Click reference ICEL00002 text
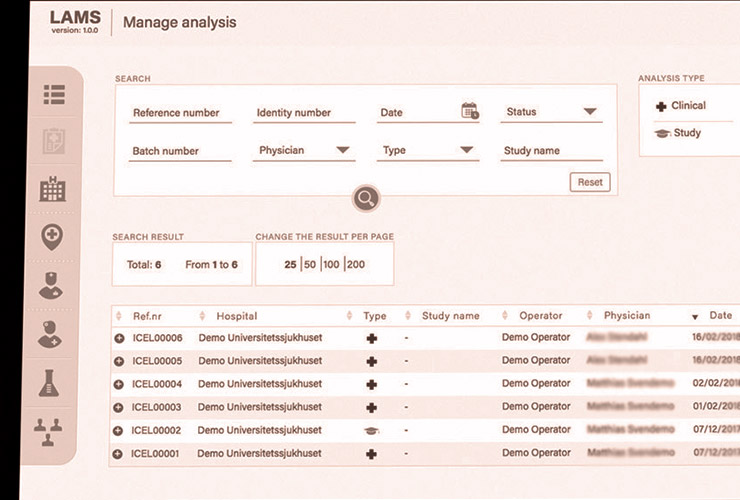The width and height of the screenshot is (740, 500). pyautogui.click(x=156, y=431)
